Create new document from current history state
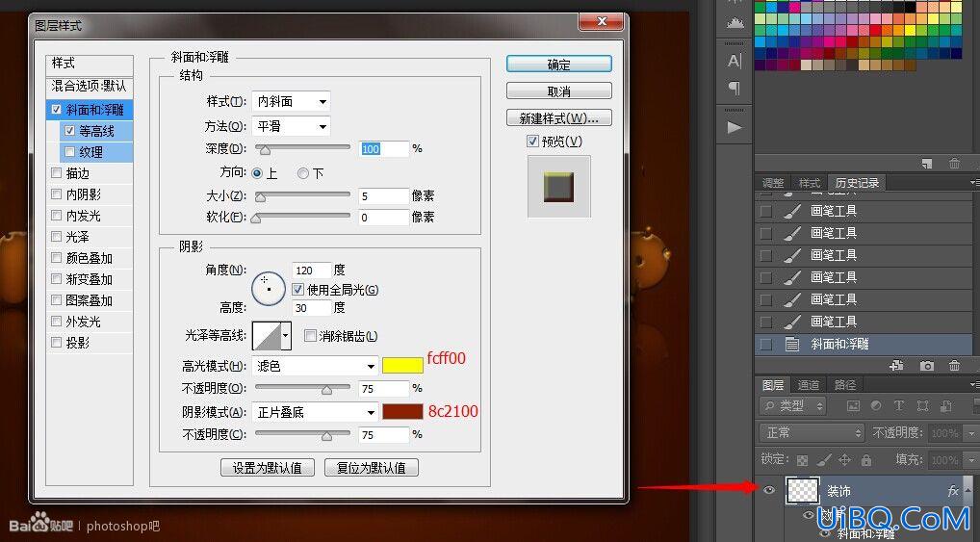The width and height of the screenshot is (980, 542). (896, 366)
